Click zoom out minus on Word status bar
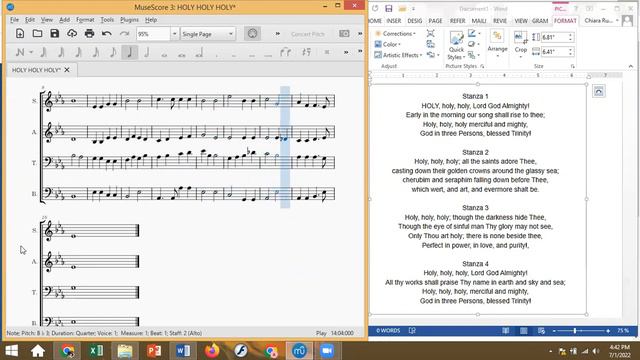Viewport: 640px width, 360px height. (x=554, y=331)
